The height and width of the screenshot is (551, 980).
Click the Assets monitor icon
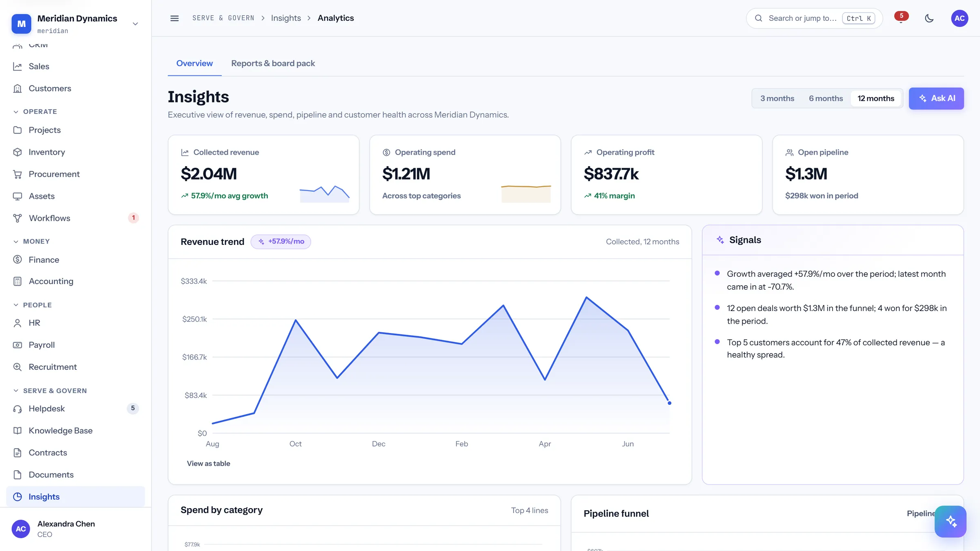tap(17, 196)
